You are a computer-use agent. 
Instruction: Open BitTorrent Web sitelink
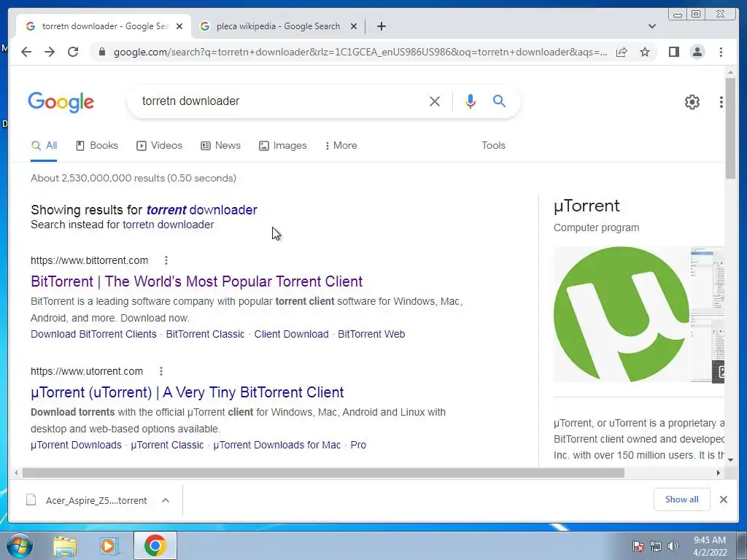[371, 334]
